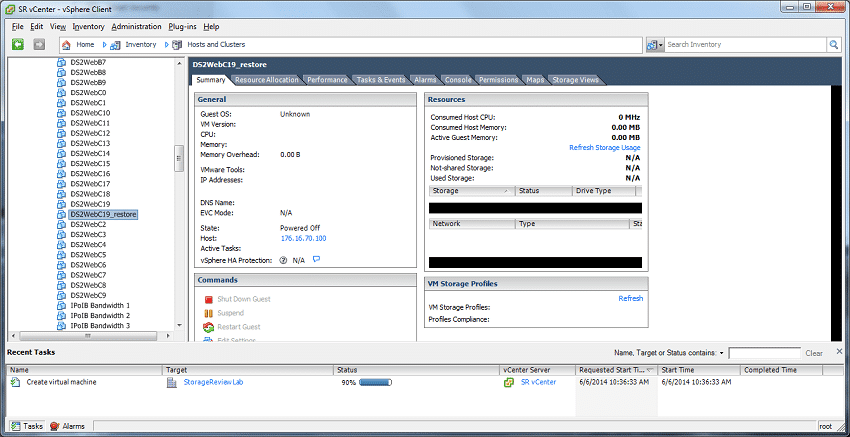850x437 pixels.
Task: Open the Help menu
Action: (x=211, y=27)
